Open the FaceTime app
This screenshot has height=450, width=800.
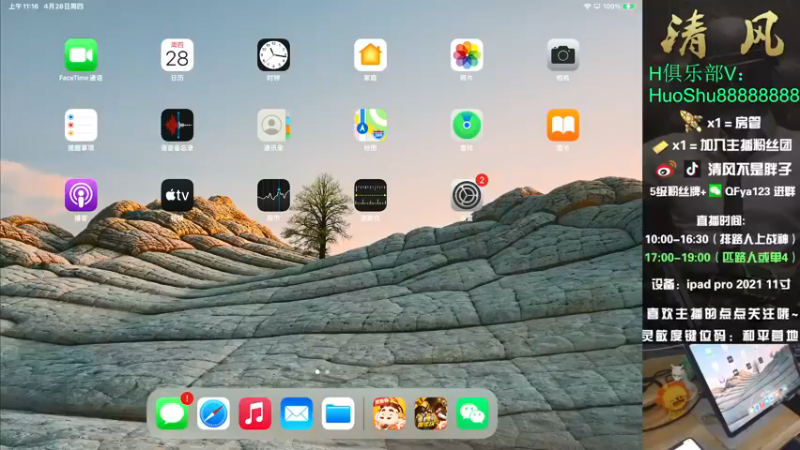pyautogui.click(x=81, y=55)
